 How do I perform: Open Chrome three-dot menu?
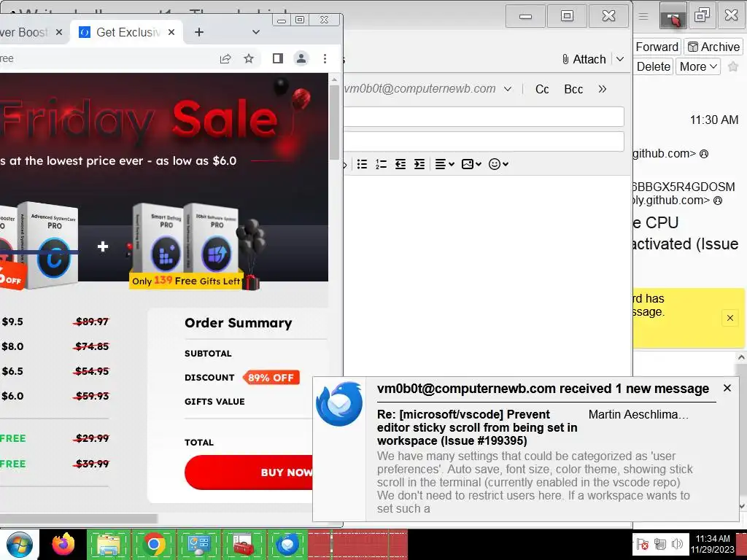[x=325, y=58]
